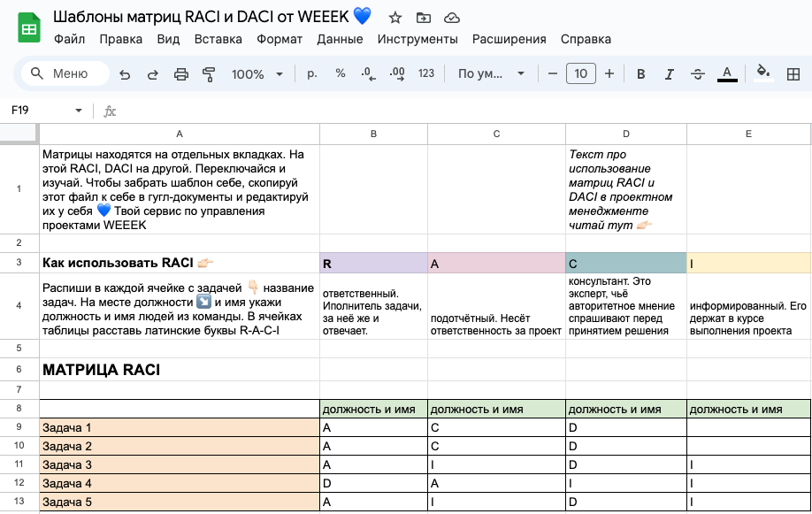The image size is (812, 514).
Task: Select row 9 header
Action: (x=19, y=427)
